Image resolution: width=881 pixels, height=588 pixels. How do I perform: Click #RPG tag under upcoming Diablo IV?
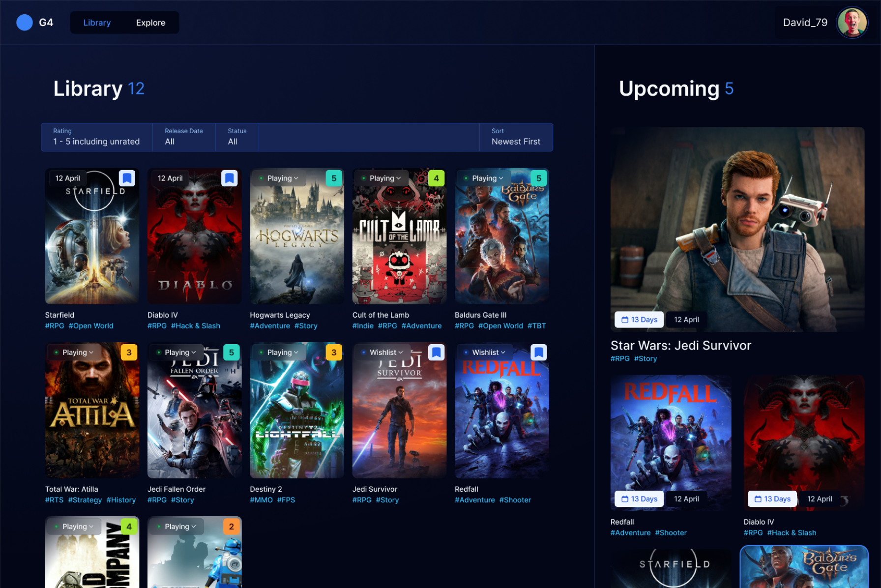click(753, 532)
